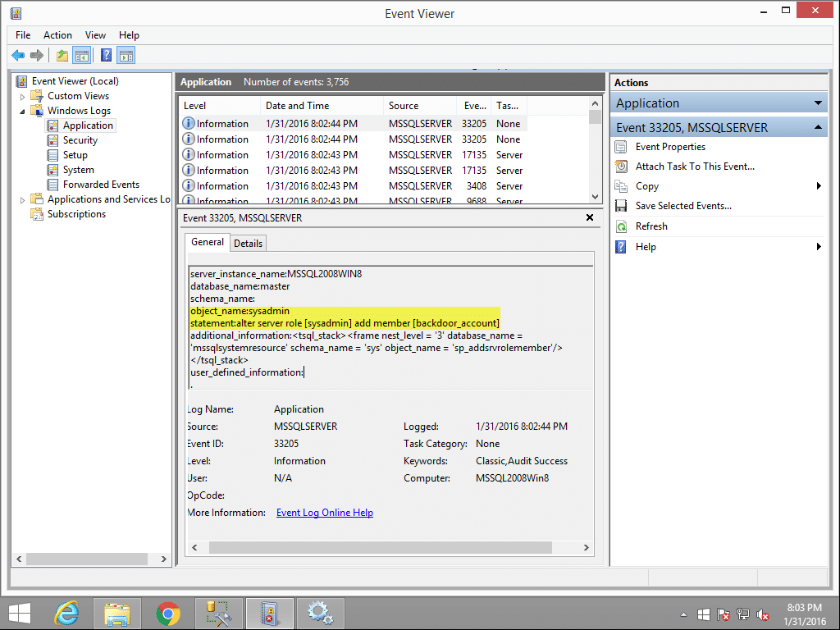
Task: Open the File menu
Action: (x=23, y=35)
